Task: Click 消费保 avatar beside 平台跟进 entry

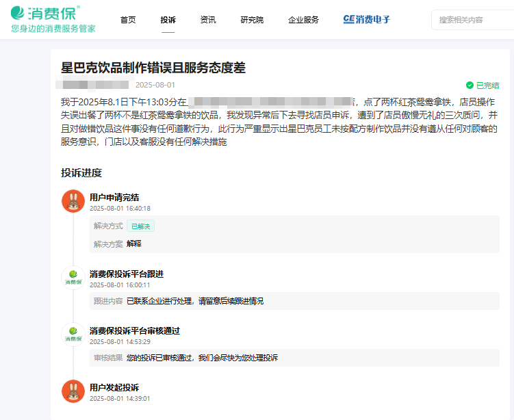Action: (73, 278)
